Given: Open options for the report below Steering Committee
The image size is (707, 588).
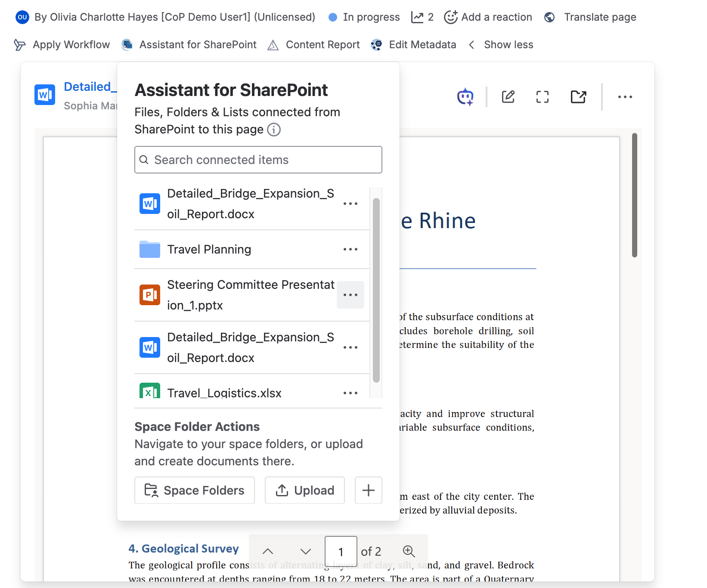Looking at the screenshot, I should tap(350, 347).
